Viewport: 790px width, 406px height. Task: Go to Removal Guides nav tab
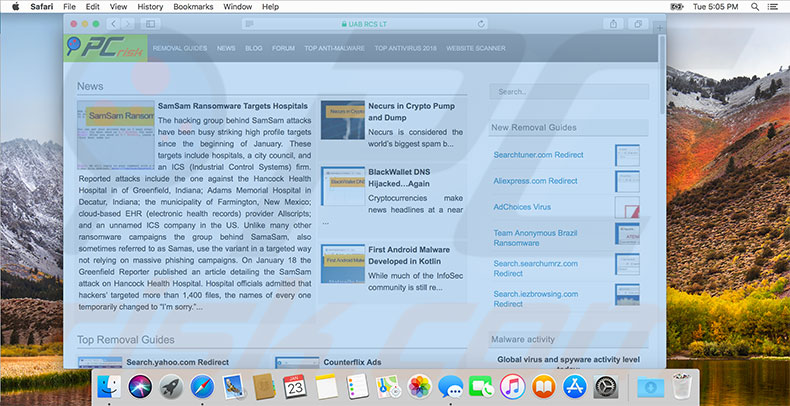click(180, 48)
